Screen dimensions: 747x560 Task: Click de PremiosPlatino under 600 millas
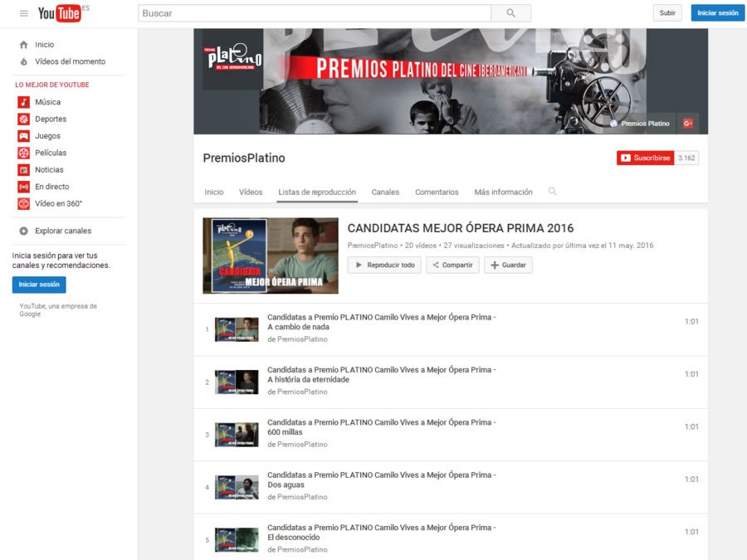[x=297, y=445]
